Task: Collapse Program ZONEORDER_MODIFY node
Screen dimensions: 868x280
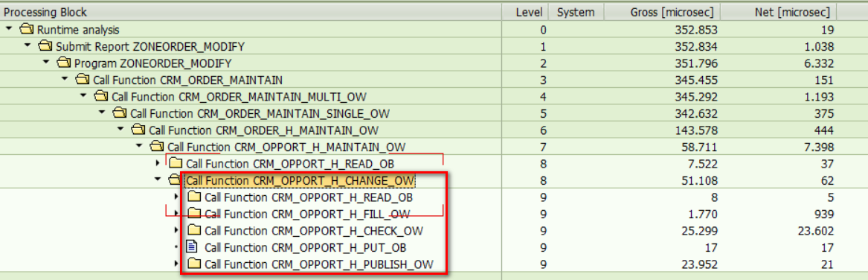Action: [x=47, y=62]
